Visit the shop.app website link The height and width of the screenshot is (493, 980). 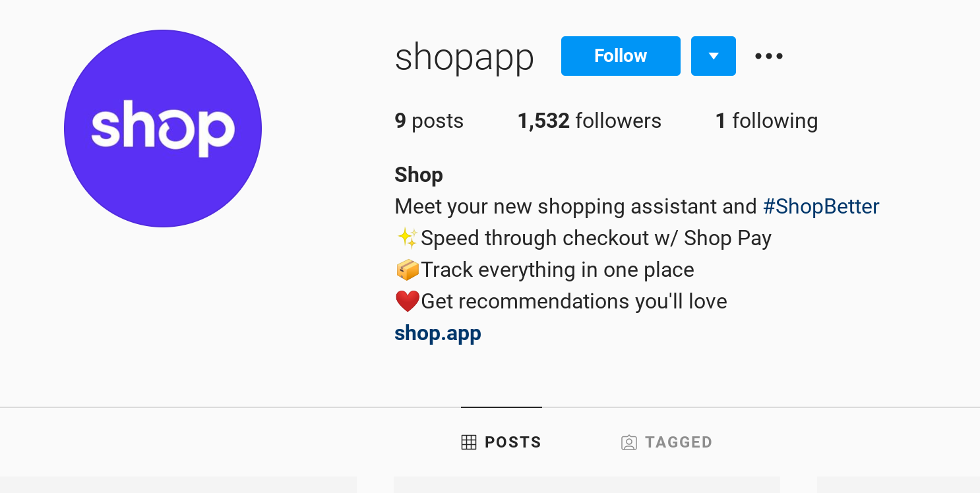(x=438, y=333)
